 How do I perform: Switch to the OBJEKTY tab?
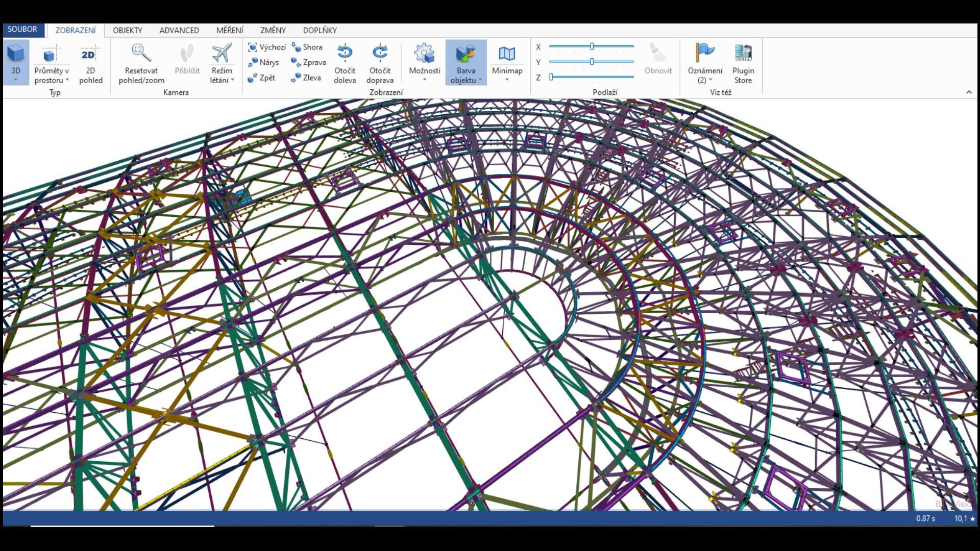click(128, 30)
